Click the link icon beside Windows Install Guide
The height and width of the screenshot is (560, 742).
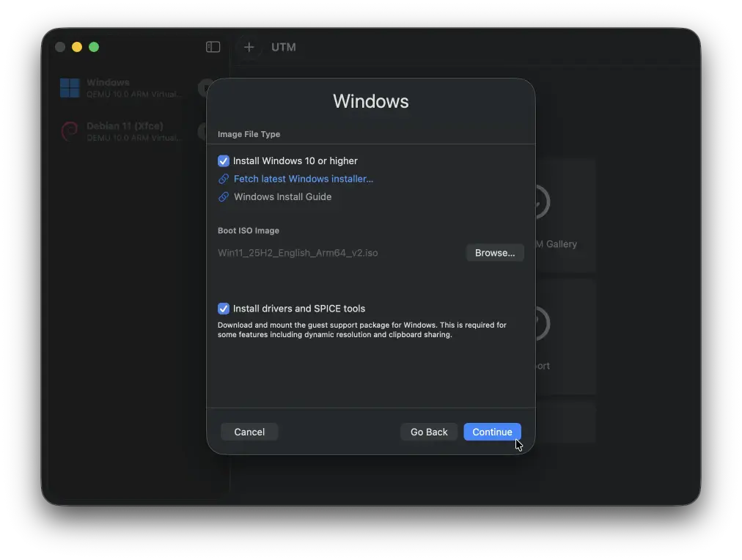(x=224, y=196)
